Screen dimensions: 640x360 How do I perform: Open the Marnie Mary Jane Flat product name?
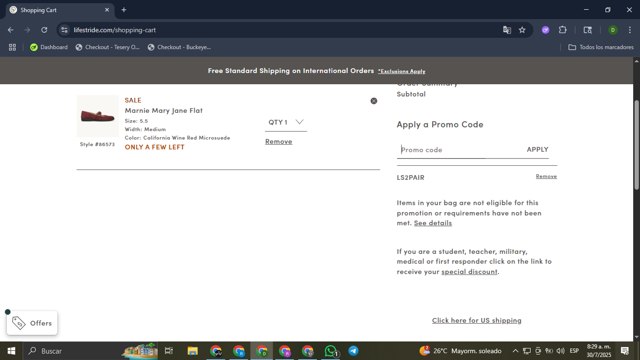coord(163,110)
